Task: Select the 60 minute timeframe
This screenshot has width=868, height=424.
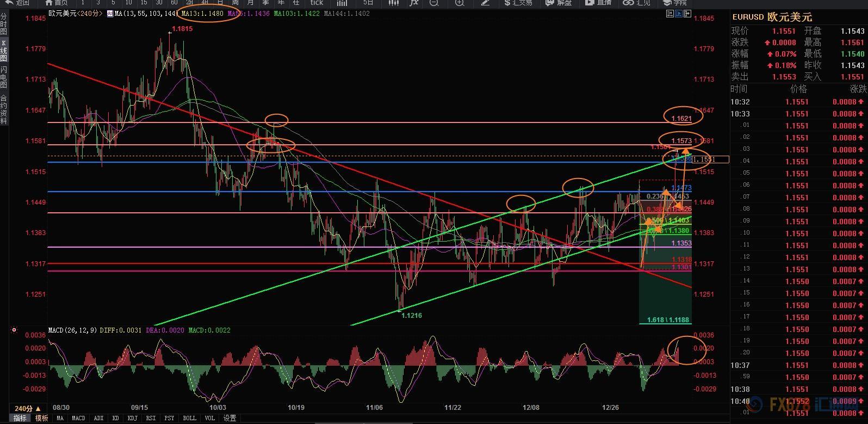Action: click(x=174, y=3)
